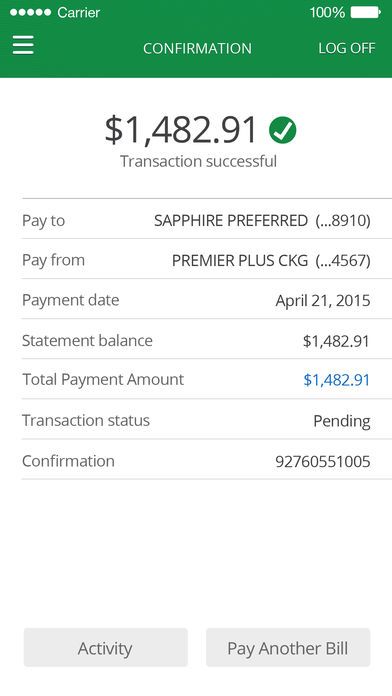The width and height of the screenshot is (392, 696).
Task: Tap the green success checkmark icon
Action: click(282, 130)
